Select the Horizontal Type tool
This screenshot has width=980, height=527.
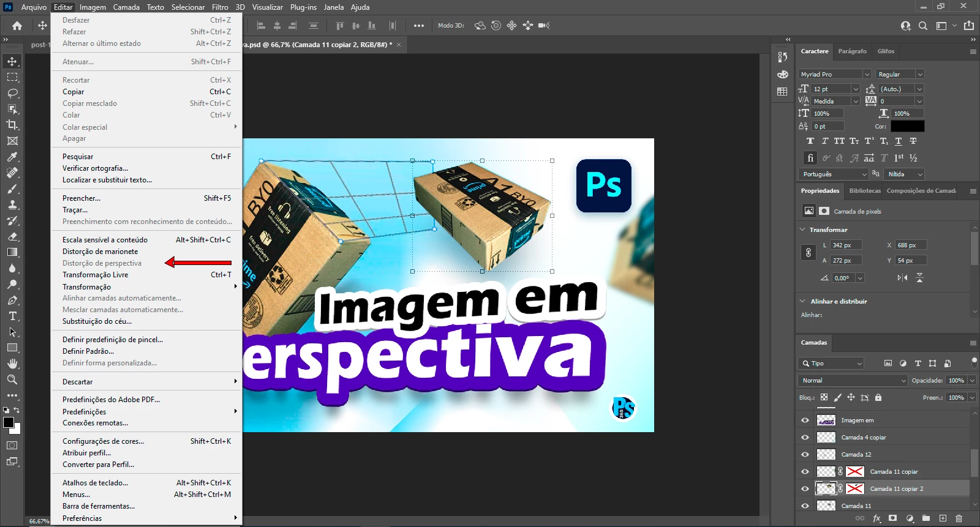12,316
